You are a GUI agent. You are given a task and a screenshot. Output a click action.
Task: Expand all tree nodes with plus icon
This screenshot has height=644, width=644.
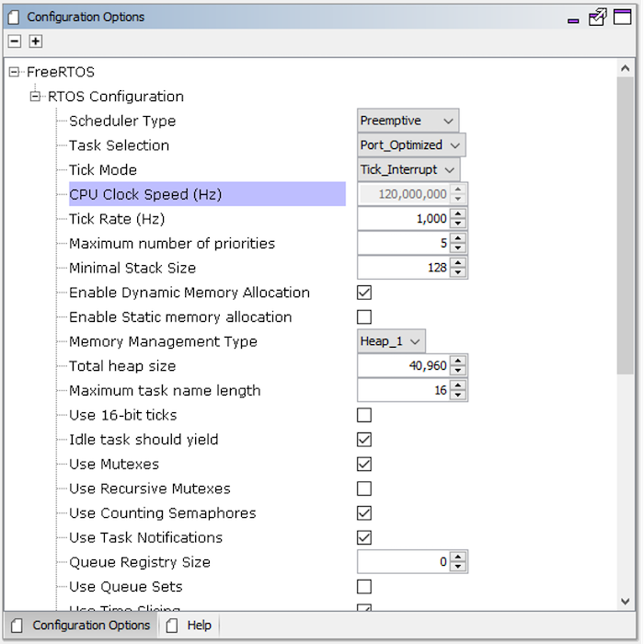point(36,41)
